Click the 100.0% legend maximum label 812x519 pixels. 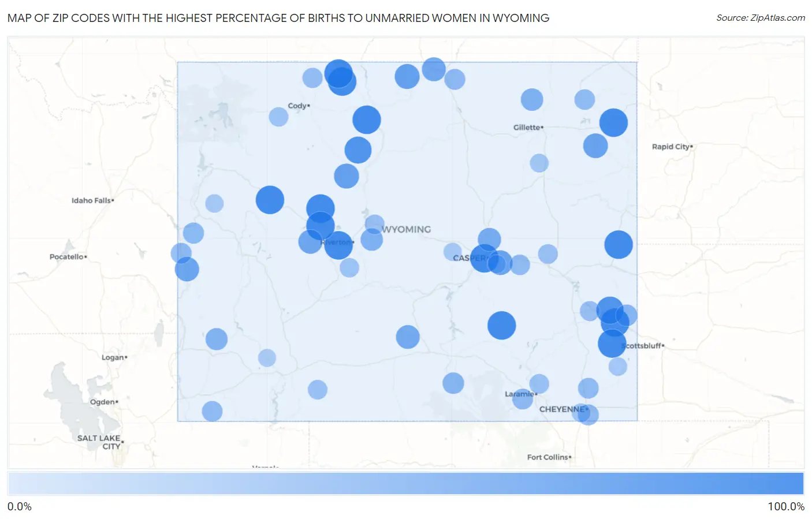[x=786, y=506]
